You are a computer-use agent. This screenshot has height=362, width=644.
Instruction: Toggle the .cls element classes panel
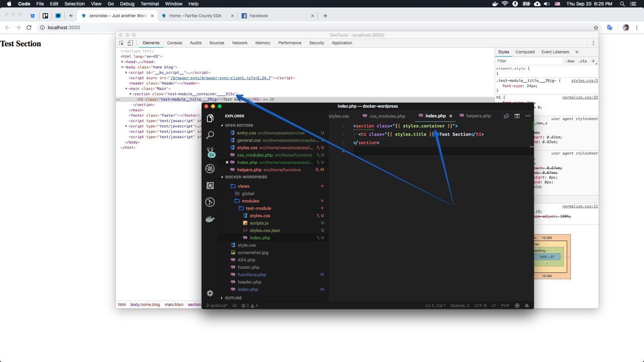tap(583, 61)
